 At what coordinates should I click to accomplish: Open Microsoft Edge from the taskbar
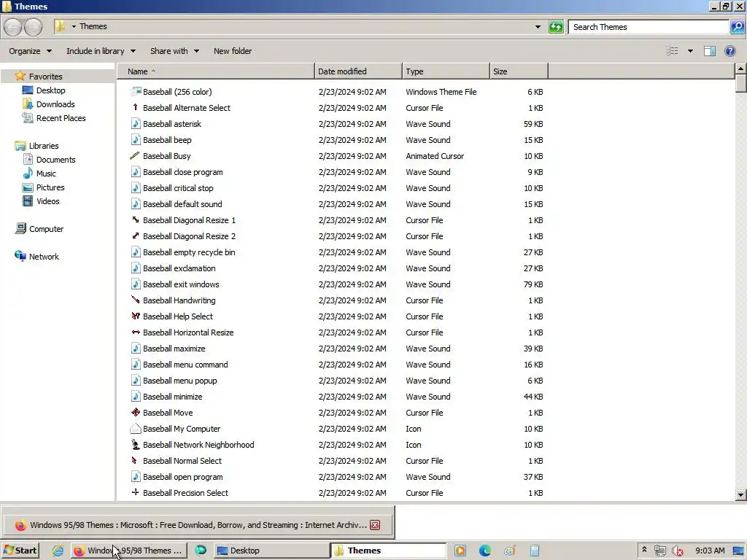pyautogui.click(x=484, y=551)
